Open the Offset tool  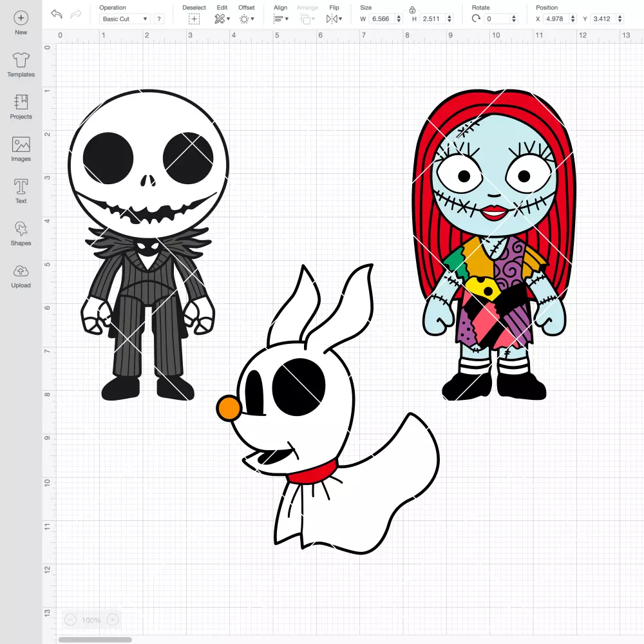click(247, 19)
